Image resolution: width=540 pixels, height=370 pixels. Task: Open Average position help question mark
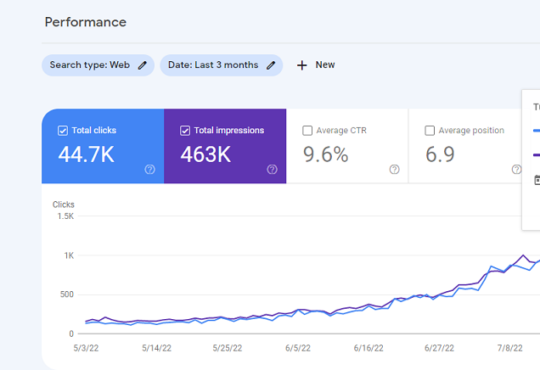(x=516, y=169)
